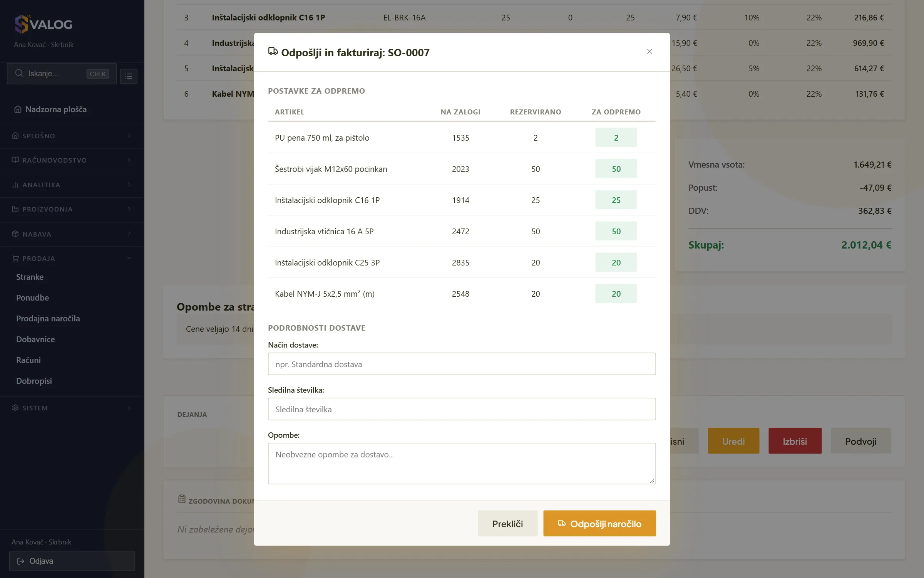Click the SVALOG logo icon
The image size is (924, 578).
point(22,24)
